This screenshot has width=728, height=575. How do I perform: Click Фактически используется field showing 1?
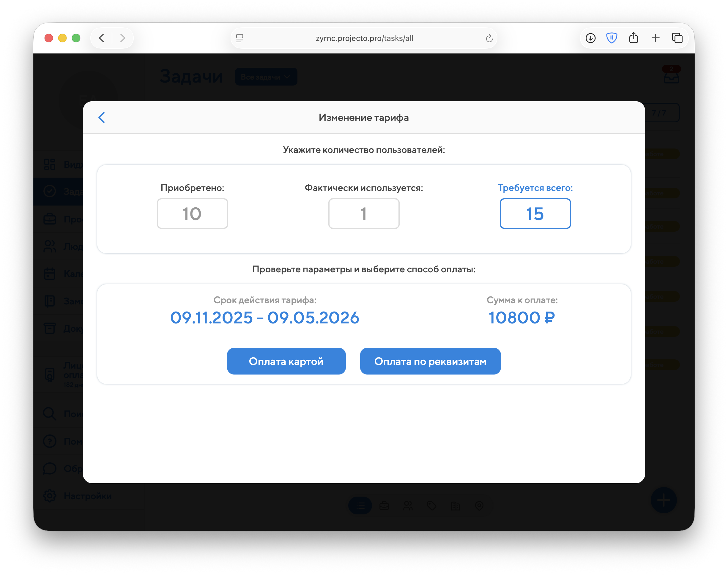(x=364, y=214)
